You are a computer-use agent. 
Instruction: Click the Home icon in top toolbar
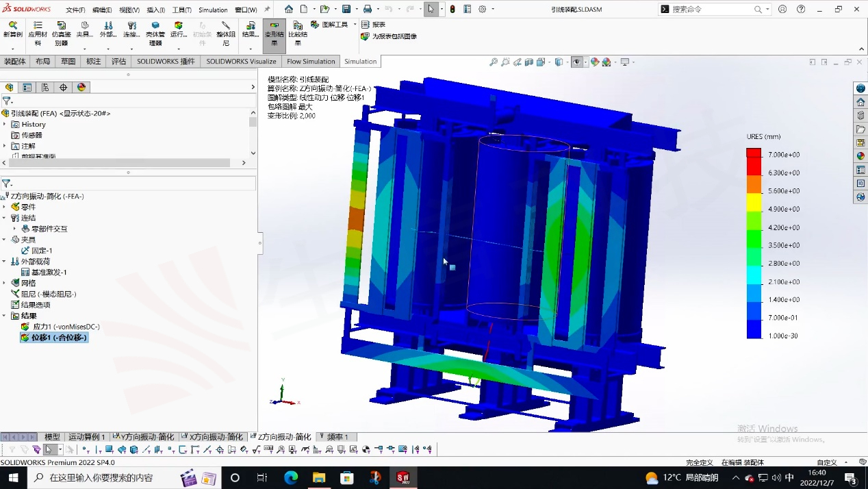click(x=289, y=10)
